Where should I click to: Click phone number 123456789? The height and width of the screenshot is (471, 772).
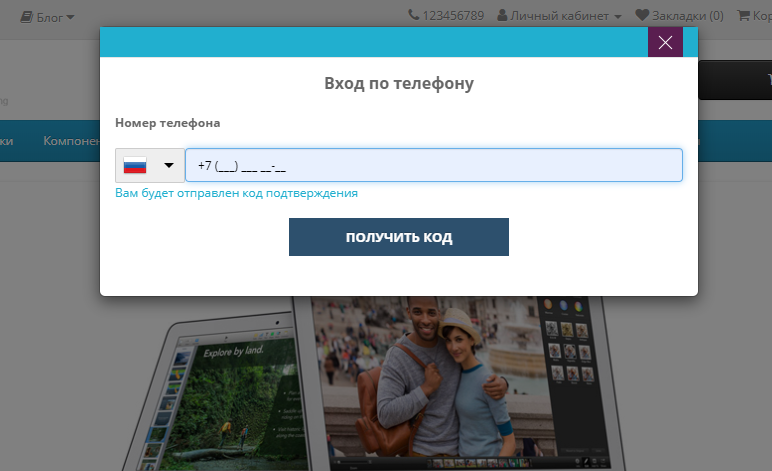point(453,16)
